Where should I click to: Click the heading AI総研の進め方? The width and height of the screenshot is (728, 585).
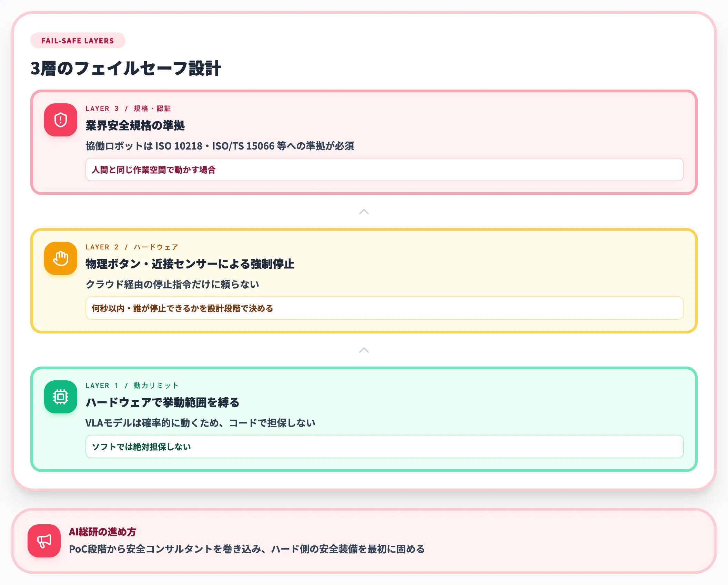[103, 532]
